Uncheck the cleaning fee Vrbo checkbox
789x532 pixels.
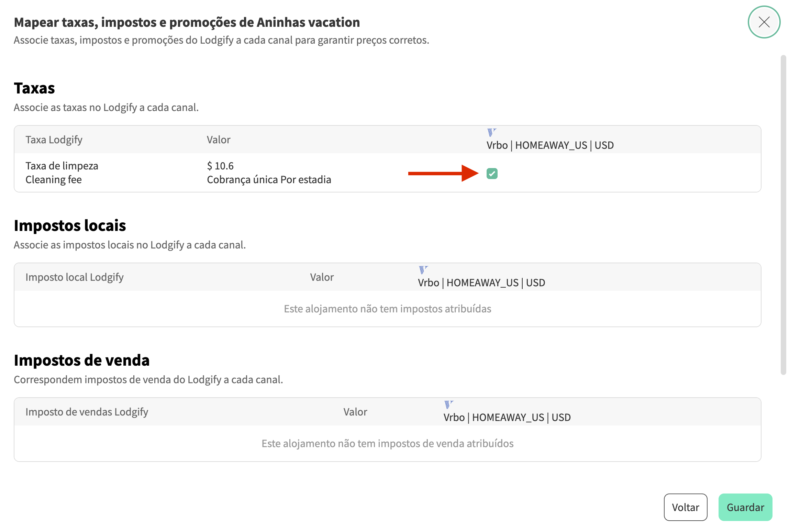coord(492,174)
